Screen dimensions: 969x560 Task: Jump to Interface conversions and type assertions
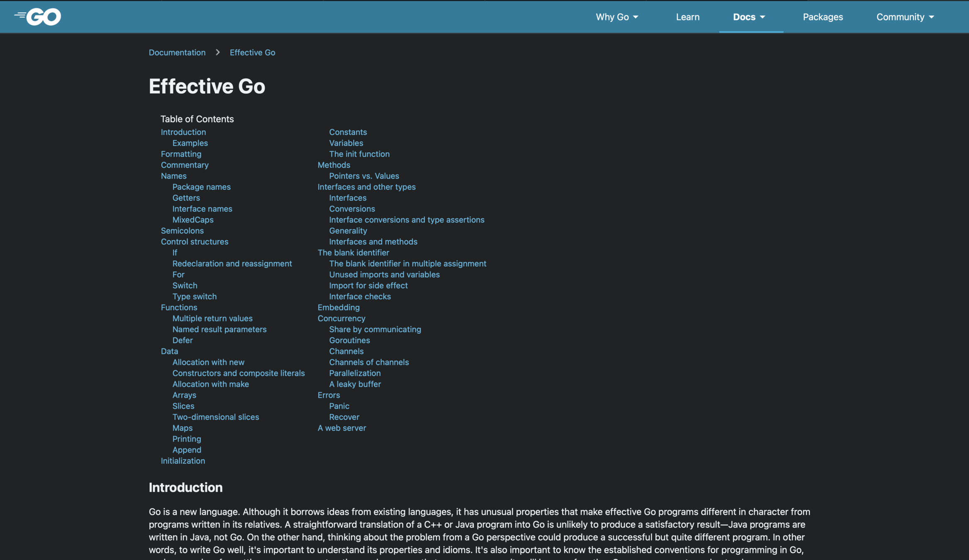coord(407,219)
